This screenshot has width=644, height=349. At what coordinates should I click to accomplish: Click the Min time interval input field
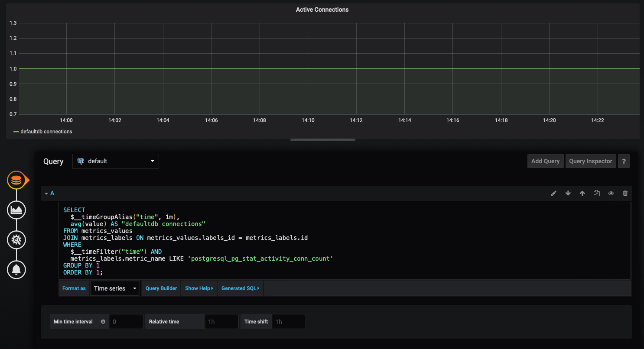click(x=126, y=321)
